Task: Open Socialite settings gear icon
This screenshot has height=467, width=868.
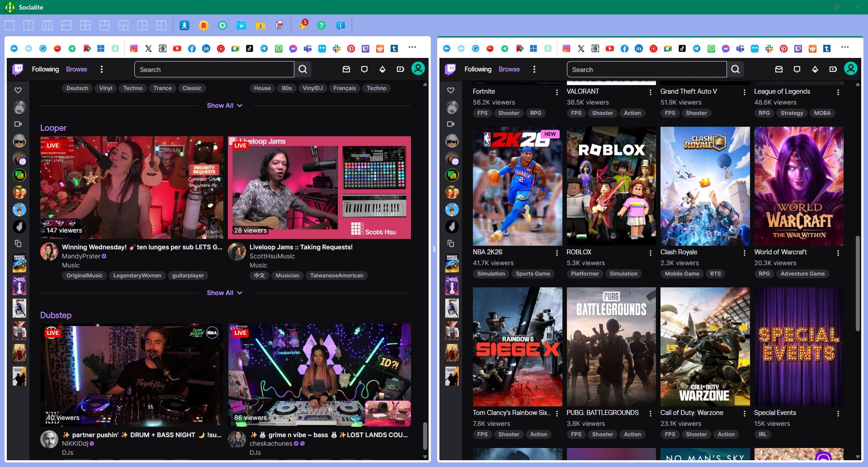Action: 222,25
